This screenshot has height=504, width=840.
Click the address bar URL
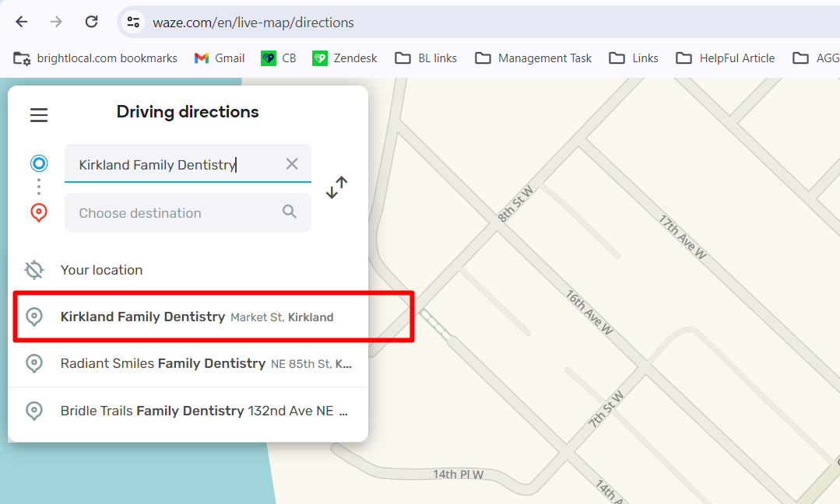pyautogui.click(x=253, y=23)
